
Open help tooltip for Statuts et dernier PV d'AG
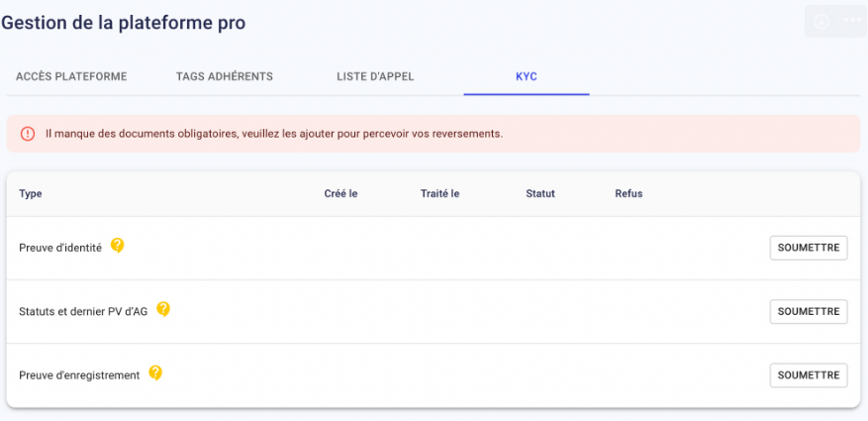click(162, 309)
